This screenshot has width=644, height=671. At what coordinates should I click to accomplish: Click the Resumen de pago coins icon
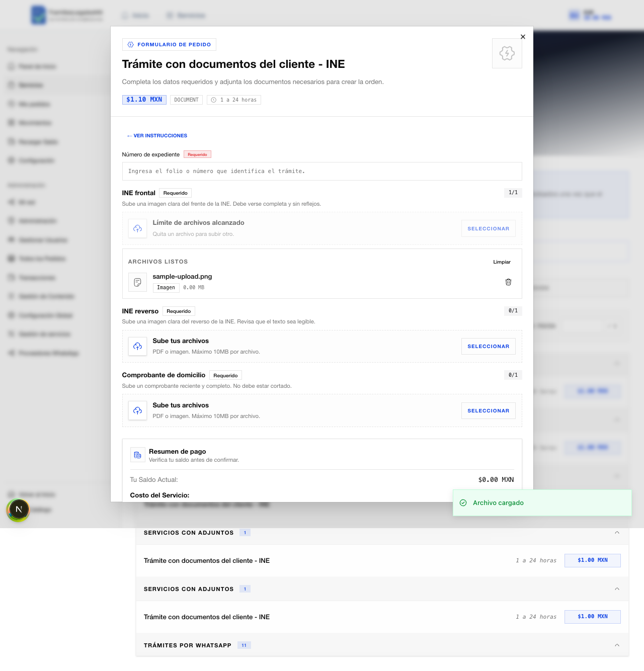(x=137, y=455)
